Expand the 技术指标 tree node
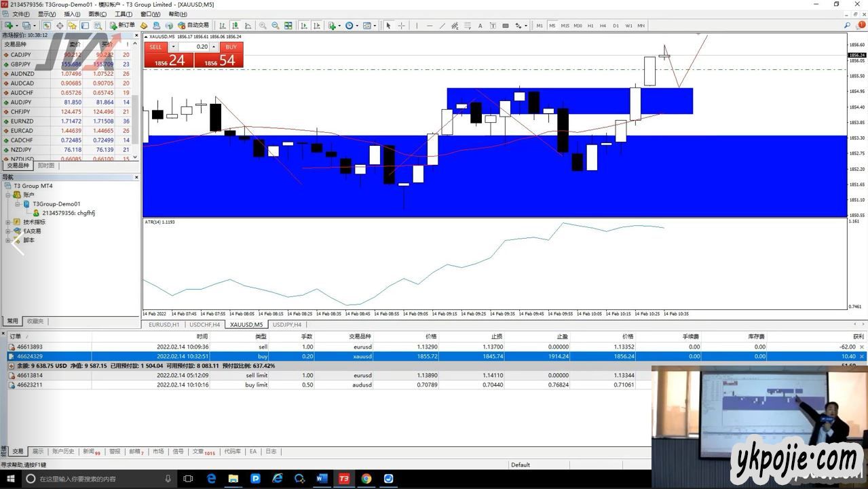 (x=8, y=222)
